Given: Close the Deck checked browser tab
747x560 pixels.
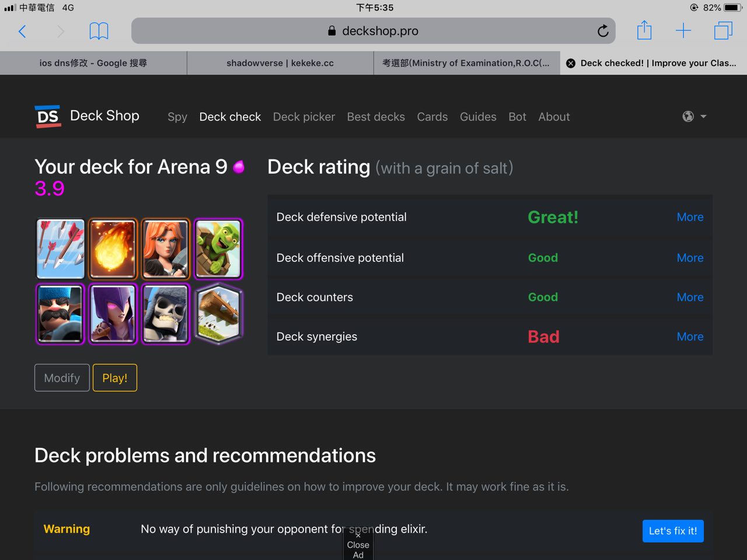Looking at the screenshot, I should 571,63.
